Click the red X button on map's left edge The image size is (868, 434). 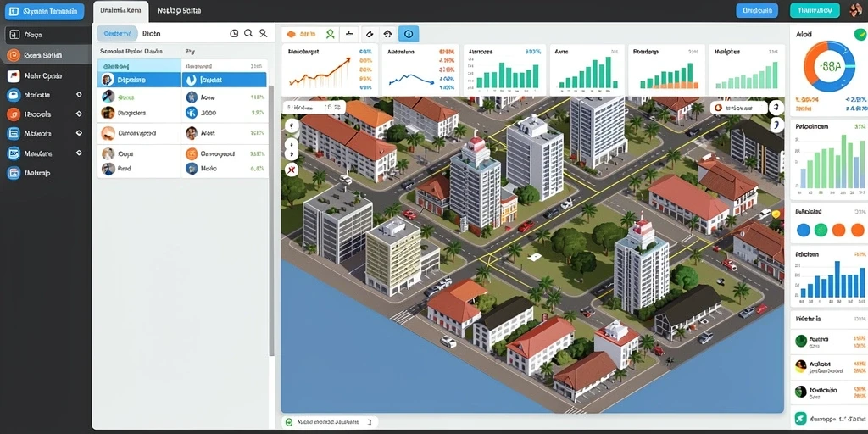pos(292,168)
